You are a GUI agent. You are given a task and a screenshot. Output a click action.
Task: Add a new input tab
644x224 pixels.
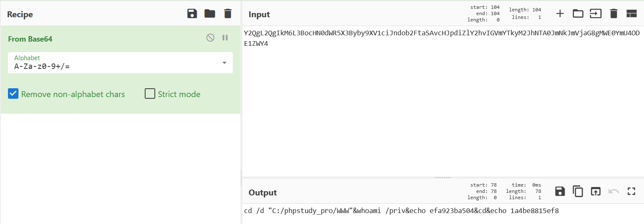point(560,13)
